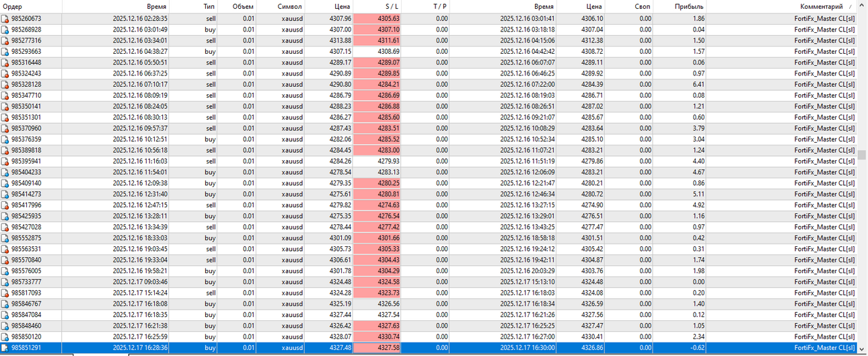This screenshot has height=356, width=868.
Task: Click the order icon beside 985316448
Action: coord(5,63)
